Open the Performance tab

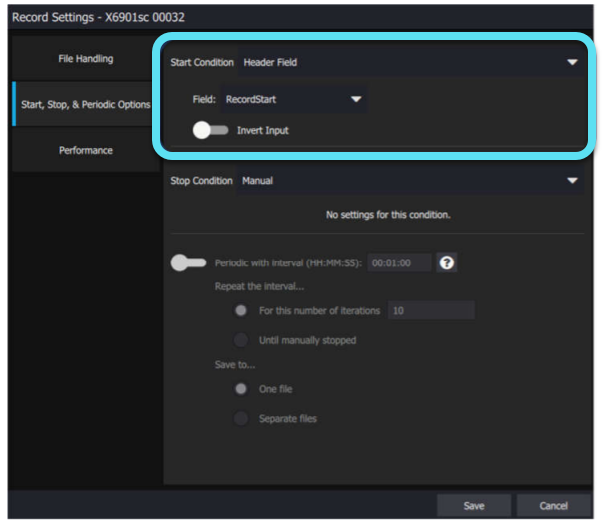pos(85,150)
